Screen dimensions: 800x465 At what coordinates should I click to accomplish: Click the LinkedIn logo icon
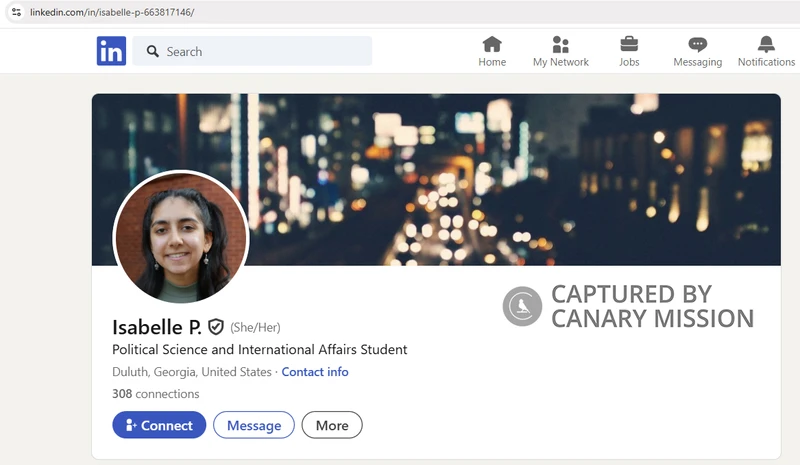click(x=111, y=51)
